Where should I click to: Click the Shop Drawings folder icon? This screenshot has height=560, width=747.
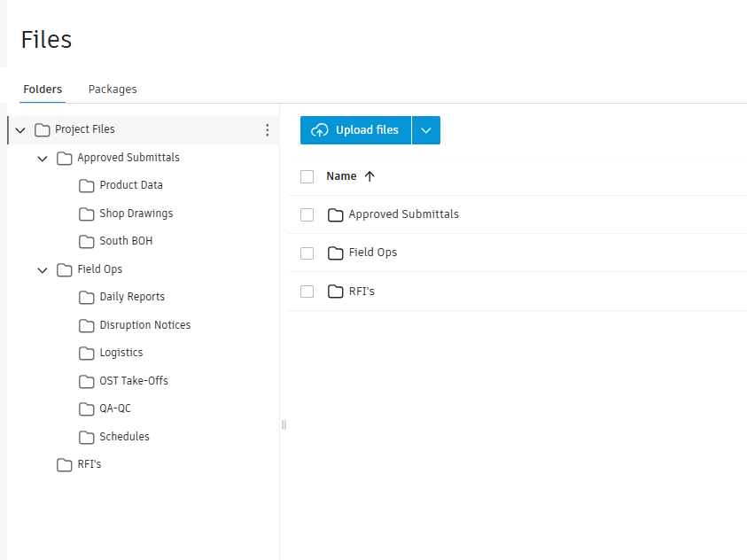click(x=86, y=214)
